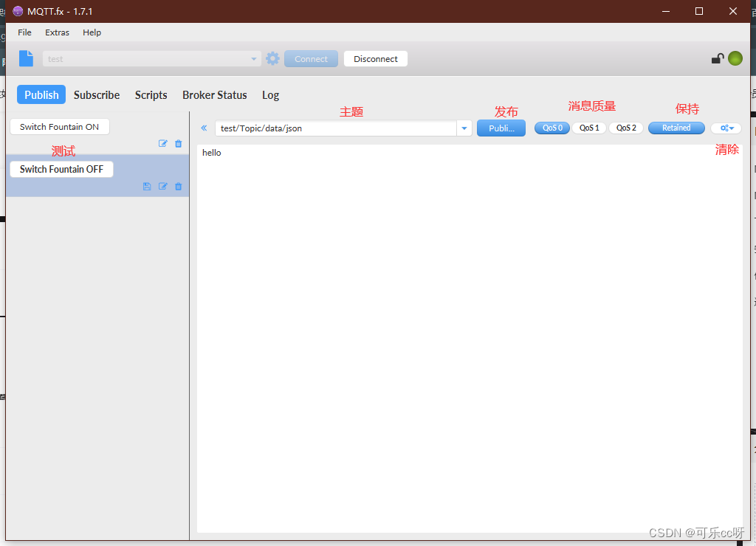Collapse the side panel with double-chevron icon
Screen dimensions: 756x546
click(204, 128)
